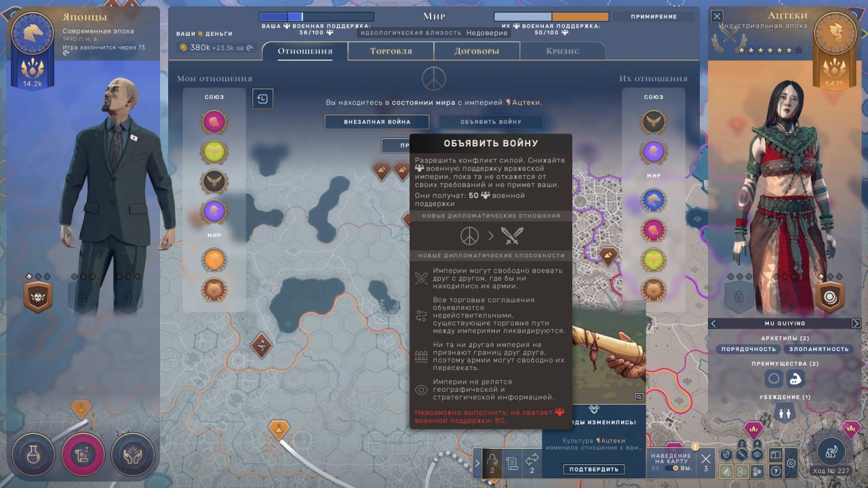Show previous persona left of MU GUIYING
Viewport: 868px width, 488px height.
pos(713,323)
